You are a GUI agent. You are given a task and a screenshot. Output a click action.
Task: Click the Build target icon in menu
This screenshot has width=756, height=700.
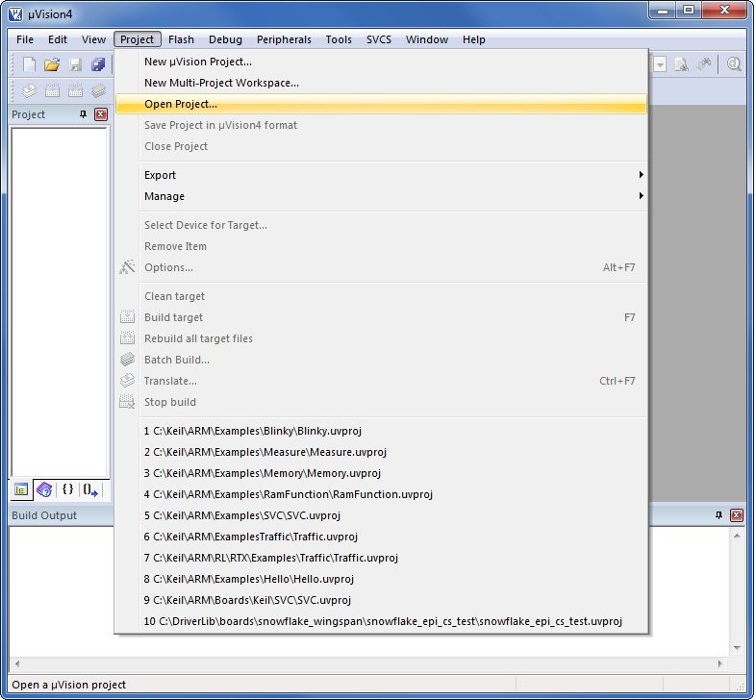coord(127,316)
